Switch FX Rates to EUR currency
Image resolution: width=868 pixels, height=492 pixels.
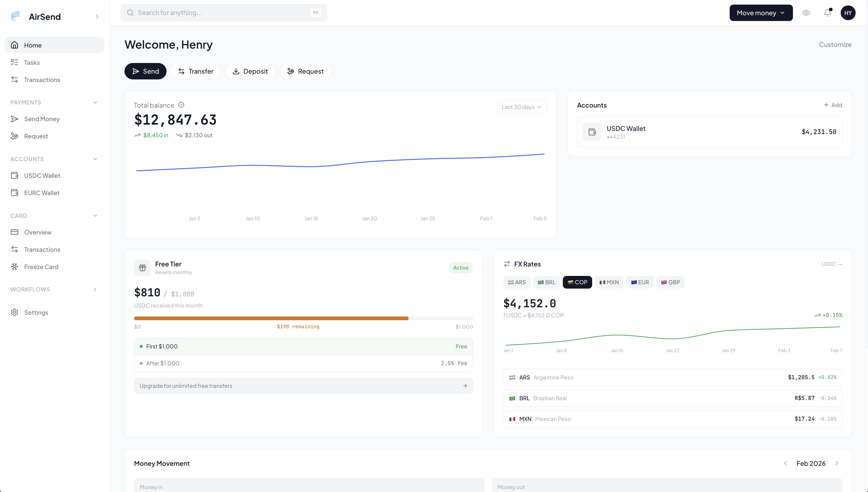tap(640, 282)
